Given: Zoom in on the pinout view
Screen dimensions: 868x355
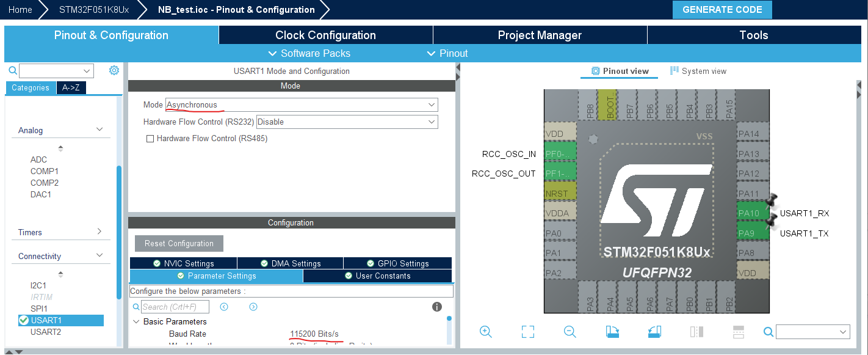Looking at the screenshot, I should point(486,332).
